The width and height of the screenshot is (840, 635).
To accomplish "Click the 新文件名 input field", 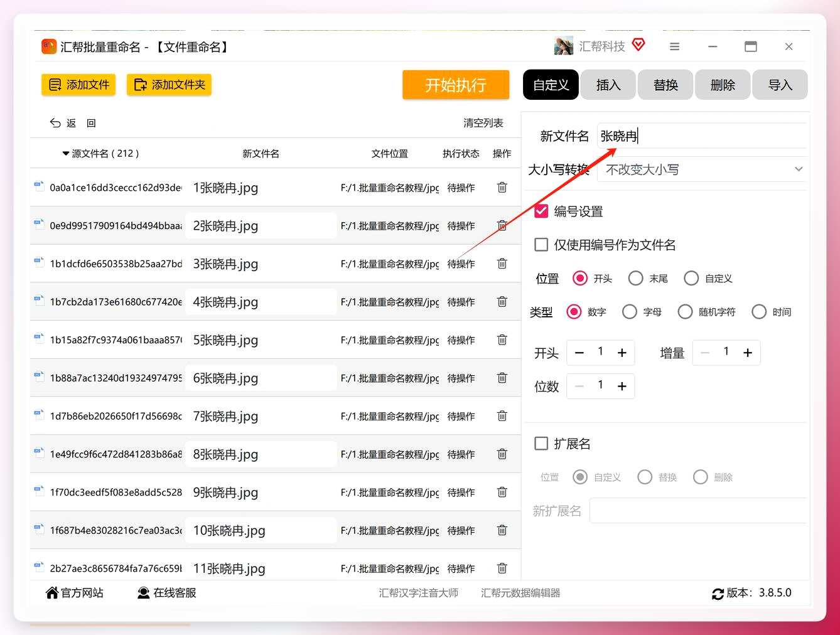I will (x=701, y=136).
